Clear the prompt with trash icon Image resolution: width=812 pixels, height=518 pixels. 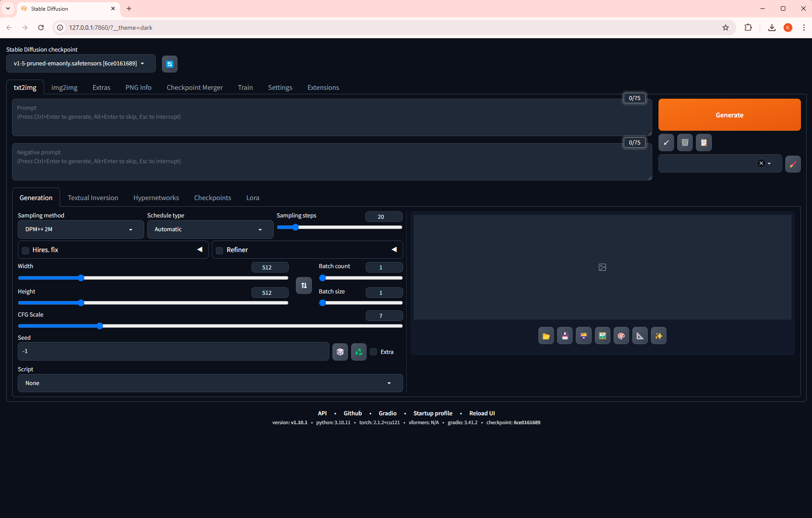point(685,143)
